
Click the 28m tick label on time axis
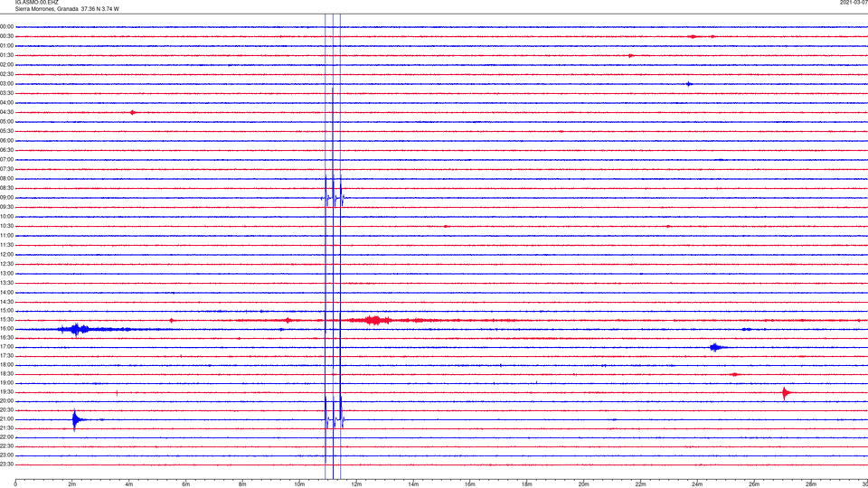coord(811,484)
